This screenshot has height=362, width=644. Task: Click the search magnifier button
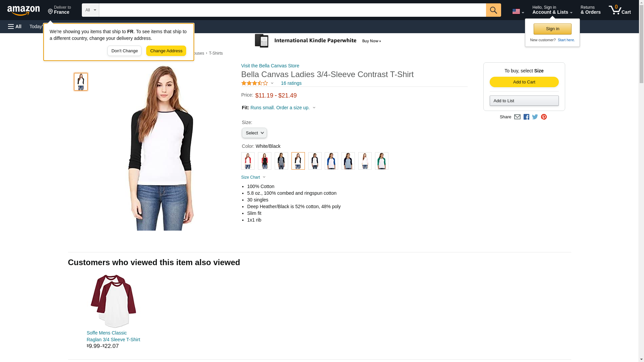click(493, 10)
